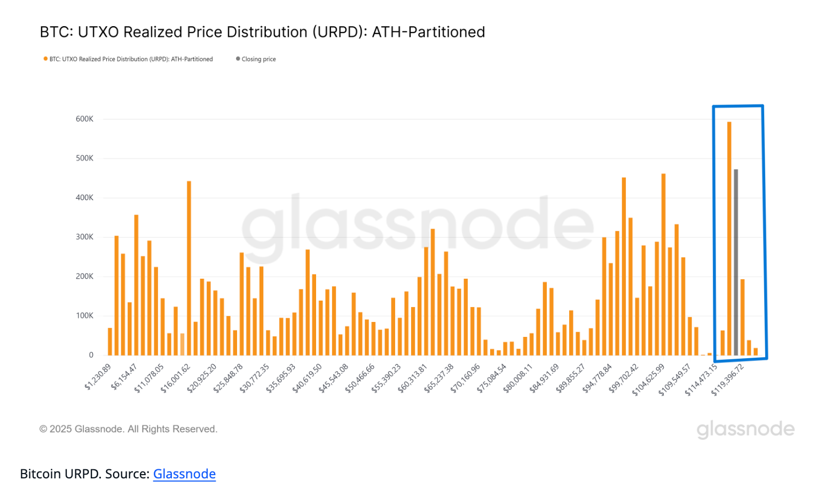The width and height of the screenshot is (818, 504).
Task: Toggle the Closing price legend label
Action: [x=259, y=59]
